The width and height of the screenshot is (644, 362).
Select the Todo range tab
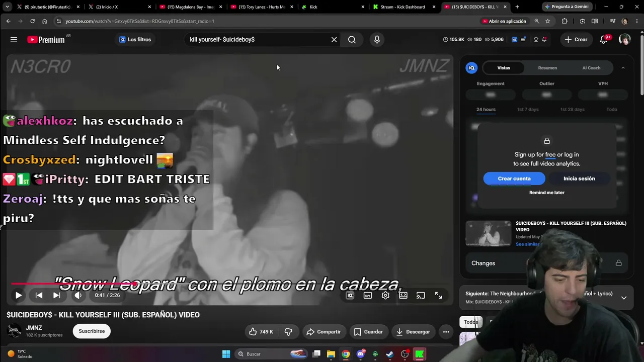pos(612,110)
